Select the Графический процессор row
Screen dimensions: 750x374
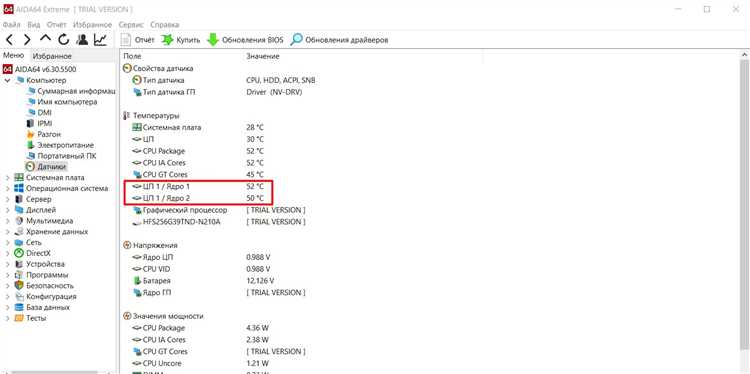[x=218, y=210]
